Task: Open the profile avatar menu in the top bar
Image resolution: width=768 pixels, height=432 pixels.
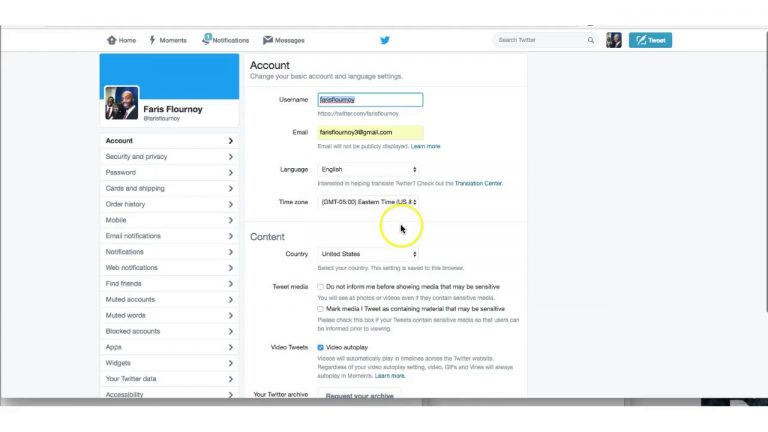Action: click(x=614, y=40)
